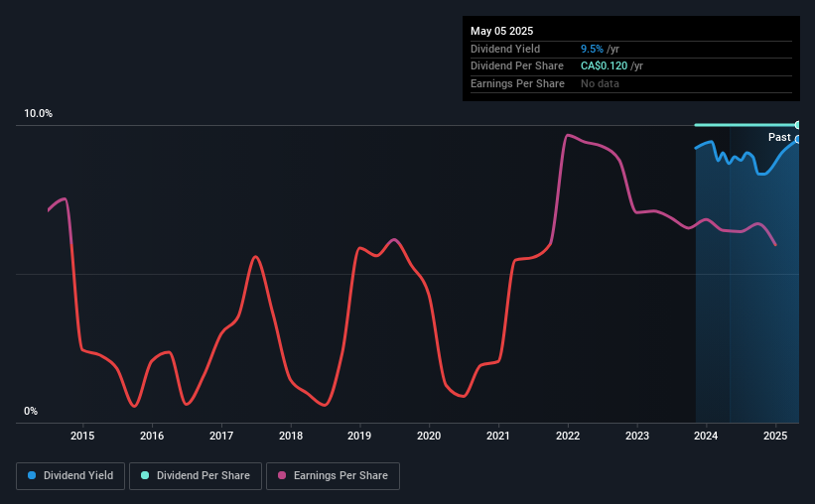Select the 2020 year on the axis
The image size is (815, 504).
(x=429, y=436)
